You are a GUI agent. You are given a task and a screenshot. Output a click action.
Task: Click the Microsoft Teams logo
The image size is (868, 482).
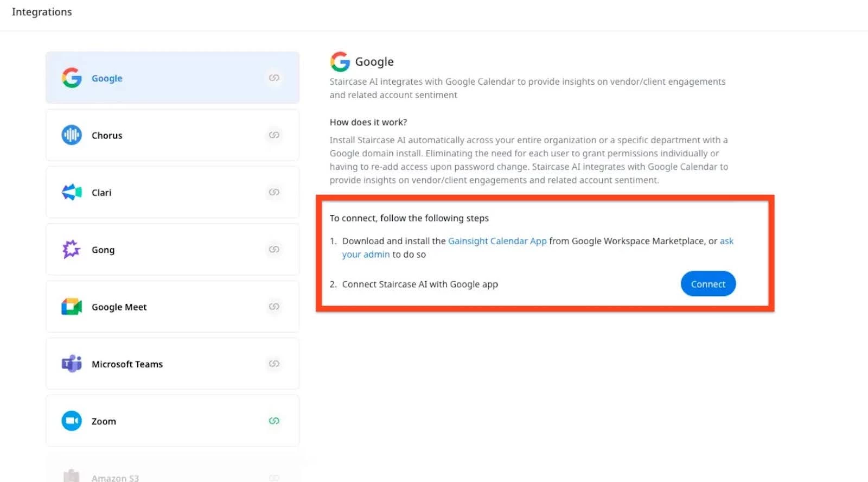tap(72, 364)
